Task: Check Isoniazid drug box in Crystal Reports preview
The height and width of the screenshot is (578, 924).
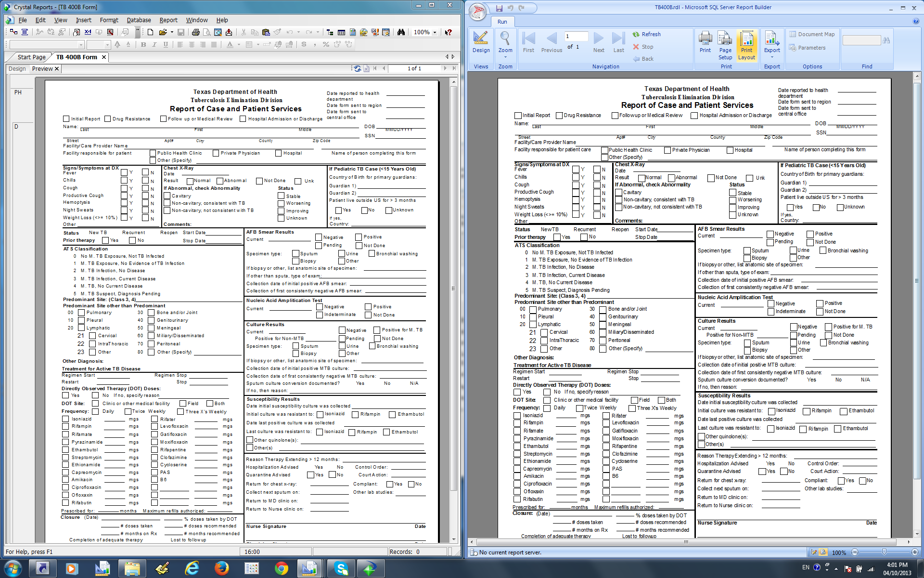Action: (65, 419)
